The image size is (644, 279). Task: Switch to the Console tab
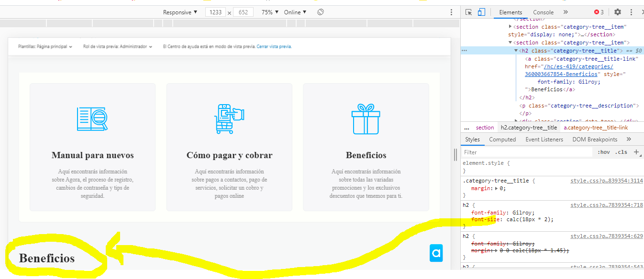[x=543, y=12]
